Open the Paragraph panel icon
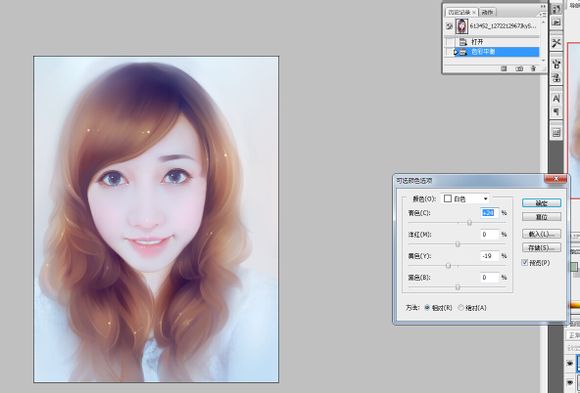The height and width of the screenshot is (393, 580). [556, 111]
